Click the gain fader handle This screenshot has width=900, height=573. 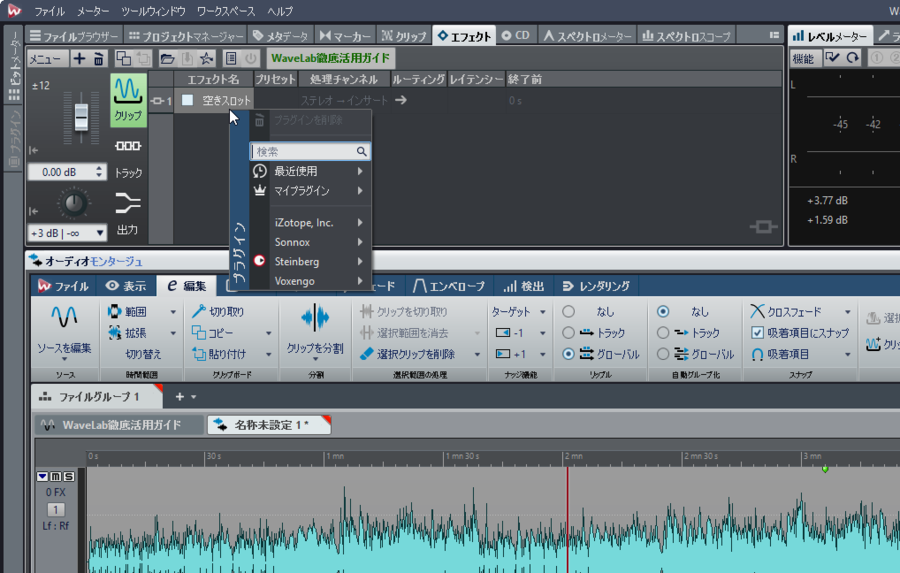click(82, 117)
